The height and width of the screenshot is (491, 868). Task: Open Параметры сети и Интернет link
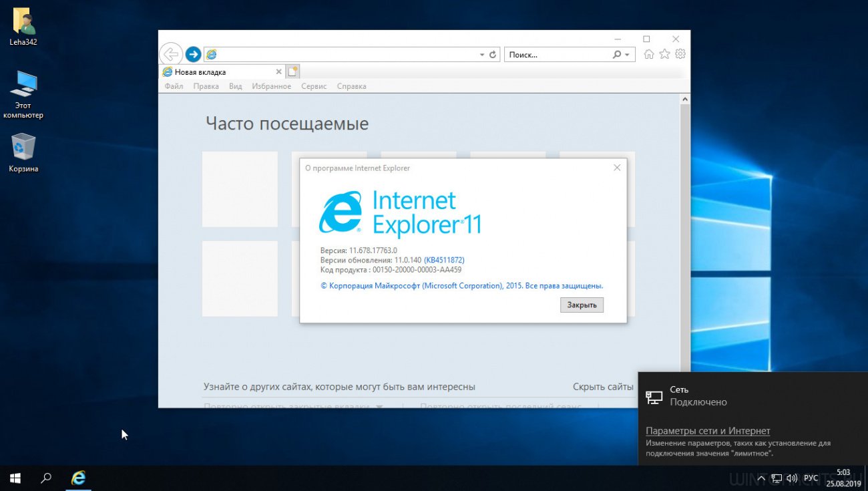(708, 431)
